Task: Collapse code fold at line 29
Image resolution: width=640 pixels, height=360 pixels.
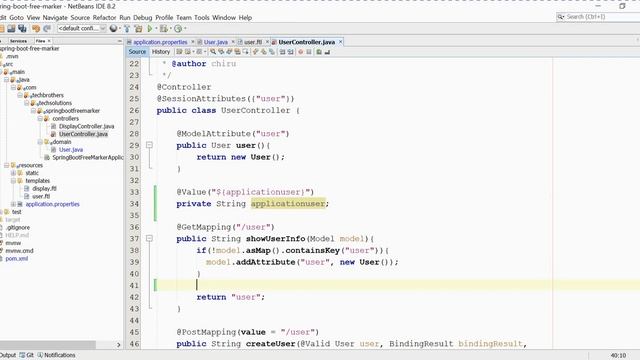Action: click(149, 145)
